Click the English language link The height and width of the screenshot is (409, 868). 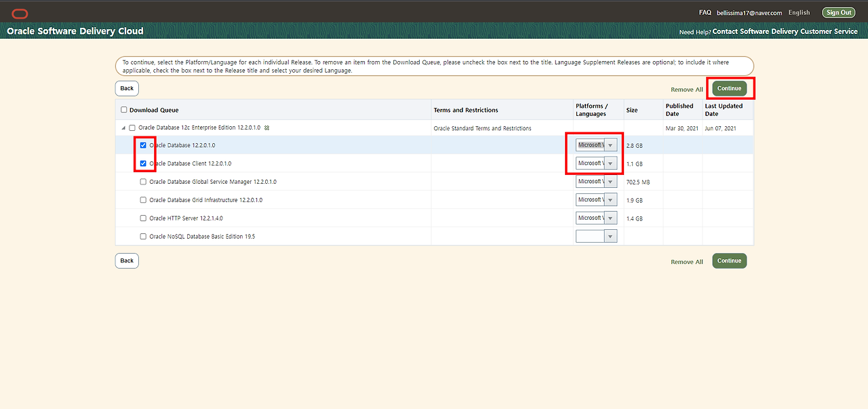[x=799, y=12]
